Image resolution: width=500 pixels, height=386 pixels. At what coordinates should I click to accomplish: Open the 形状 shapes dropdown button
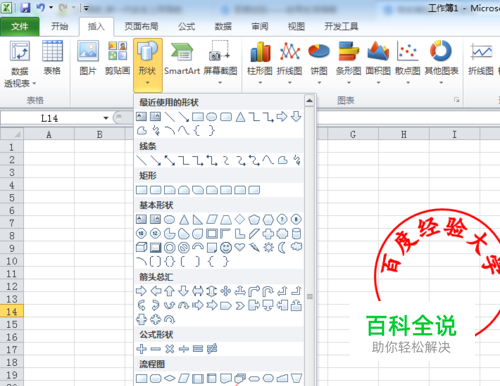pyautogui.click(x=147, y=65)
